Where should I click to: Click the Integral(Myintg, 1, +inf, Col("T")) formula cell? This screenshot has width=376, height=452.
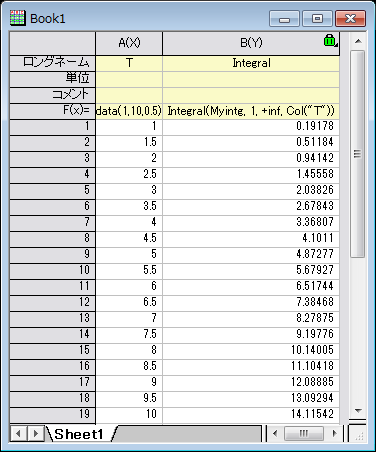coord(251,111)
